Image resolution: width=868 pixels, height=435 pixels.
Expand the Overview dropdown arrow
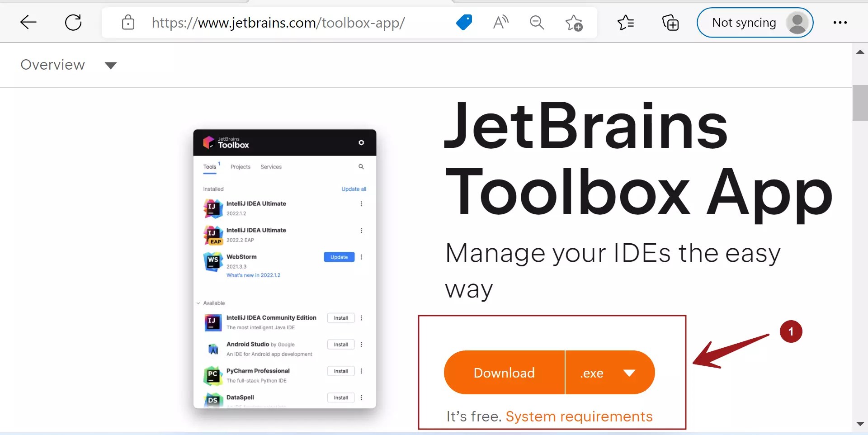tap(110, 65)
